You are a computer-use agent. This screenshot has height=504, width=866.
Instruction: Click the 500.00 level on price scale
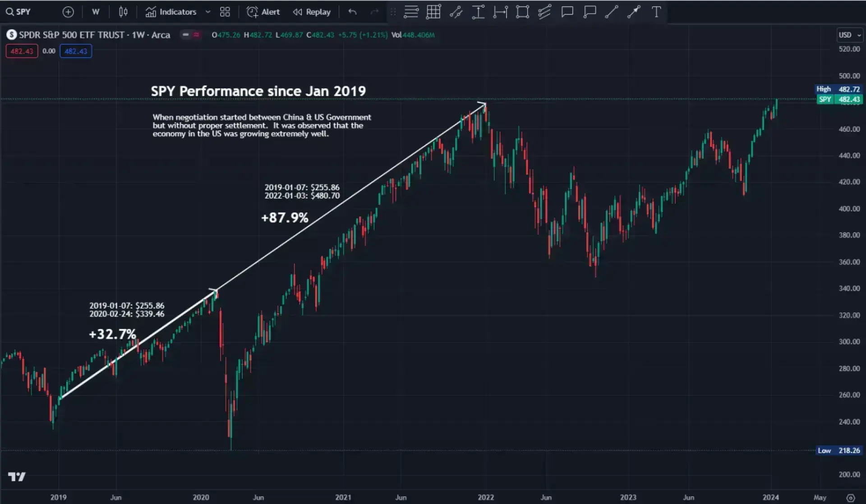point(849,76)
